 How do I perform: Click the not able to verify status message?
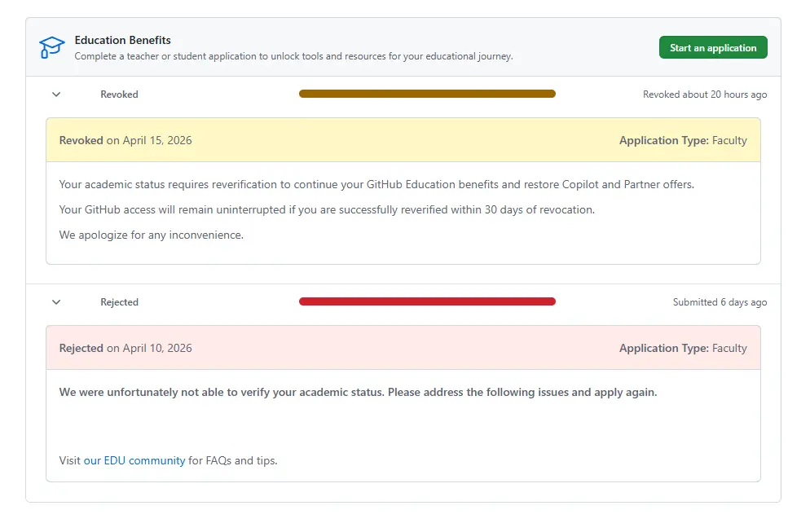click(358, 392)
